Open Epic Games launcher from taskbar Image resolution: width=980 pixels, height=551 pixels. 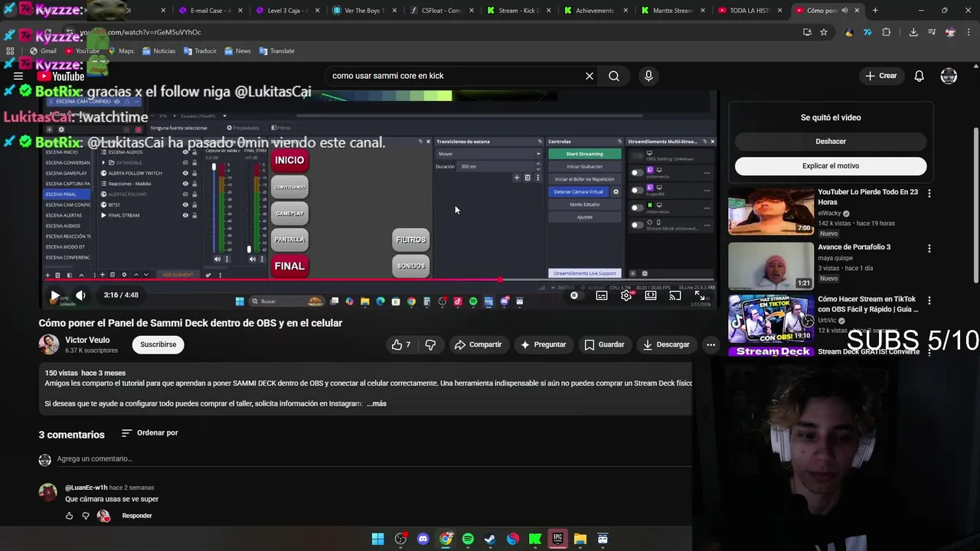click(557, 539)
